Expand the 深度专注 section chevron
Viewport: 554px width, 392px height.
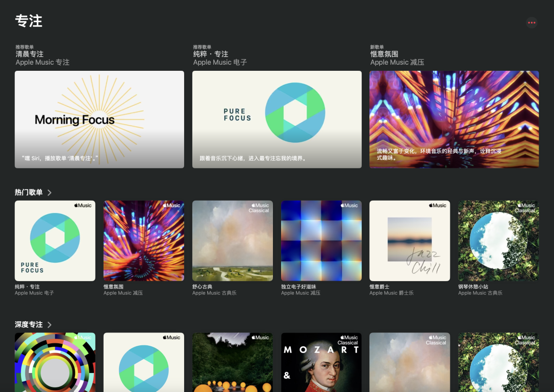(49, 325)
